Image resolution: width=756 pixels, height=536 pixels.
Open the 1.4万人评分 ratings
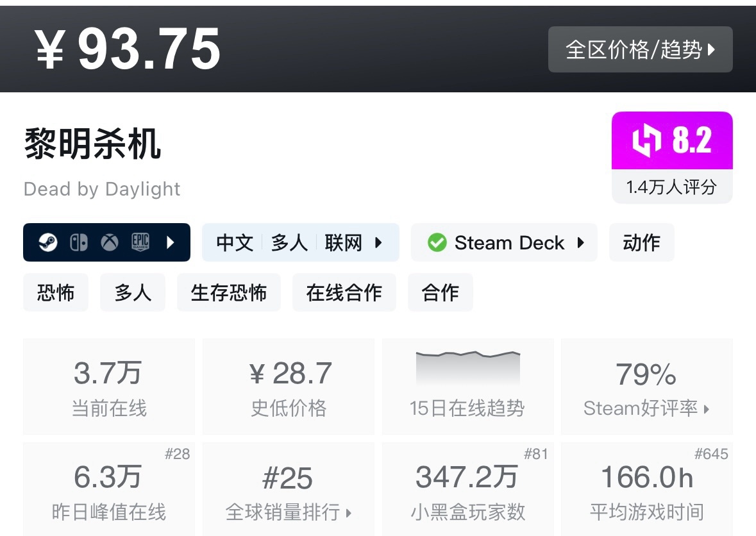671,187
